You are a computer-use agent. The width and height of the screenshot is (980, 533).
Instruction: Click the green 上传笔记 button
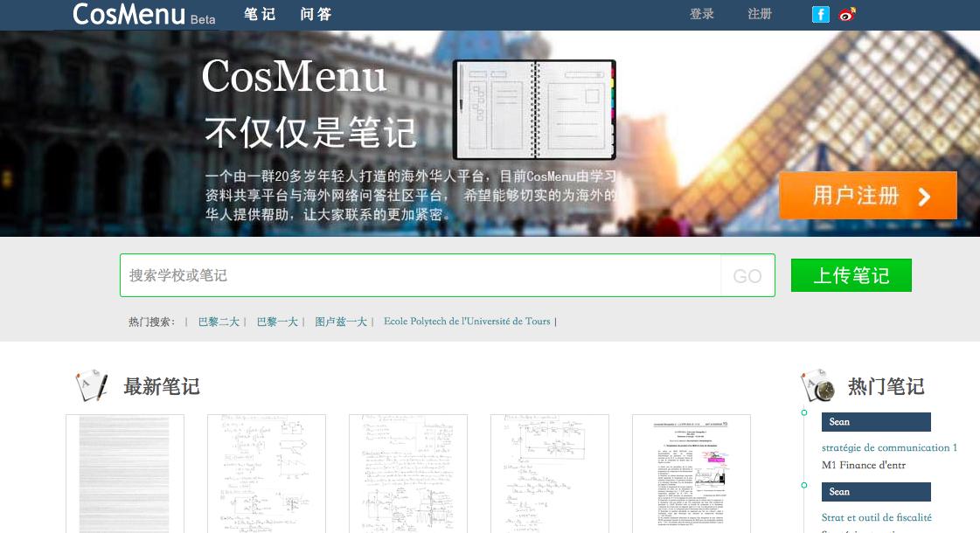851,275
